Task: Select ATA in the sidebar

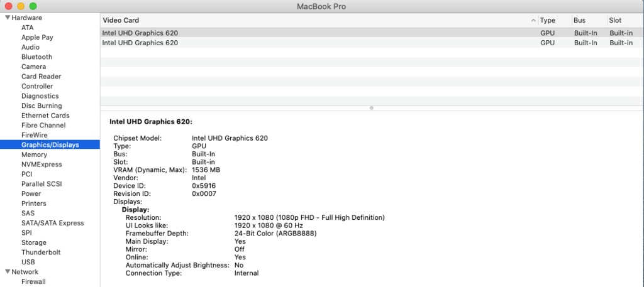Action: coord(28,28)
